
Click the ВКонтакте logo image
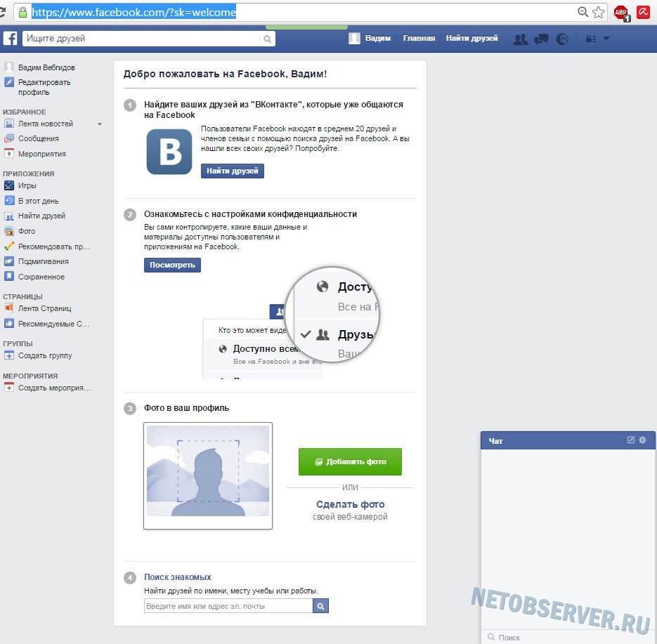(169, 152)
